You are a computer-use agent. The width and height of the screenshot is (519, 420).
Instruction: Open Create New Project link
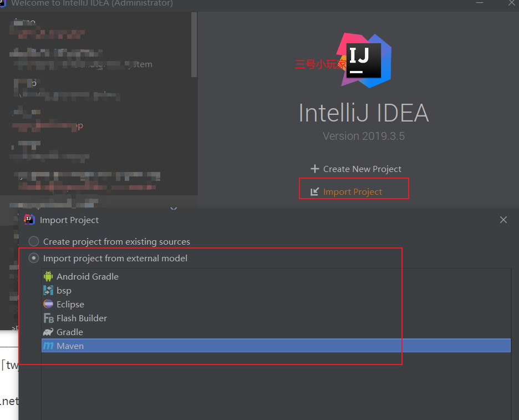click(362, 169)
